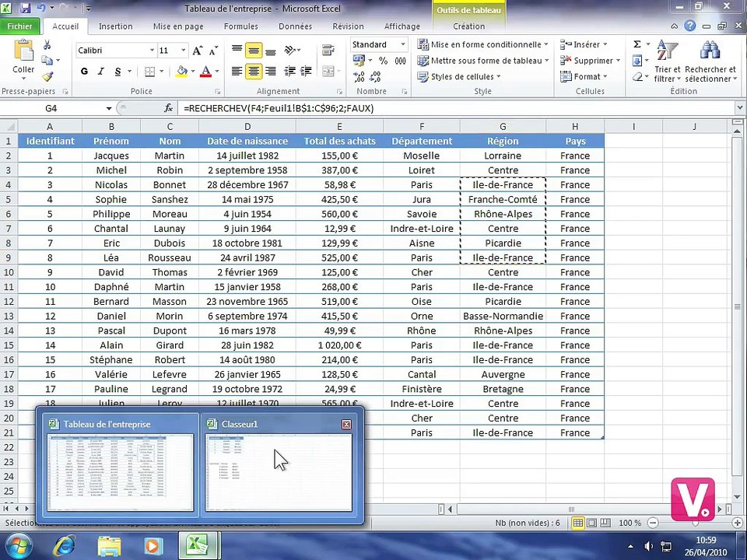Select the Classeur1 window thumbnail

pos(279,465)
